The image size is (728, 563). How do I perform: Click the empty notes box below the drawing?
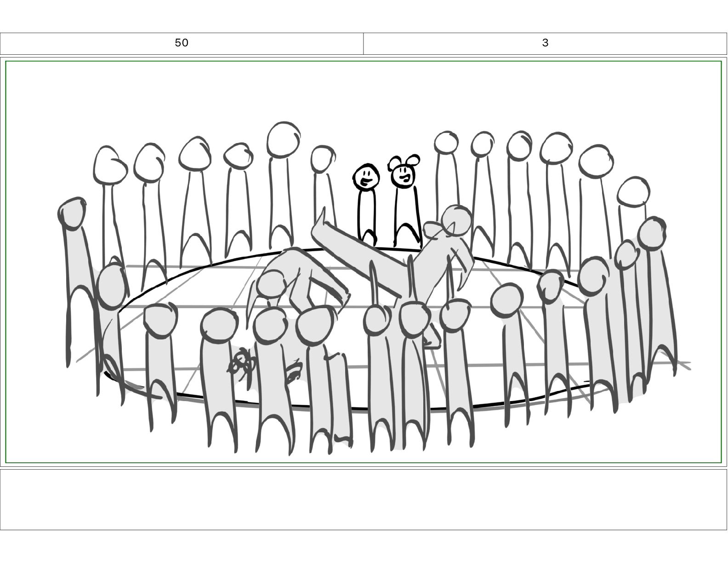click(x=364, y=500)
